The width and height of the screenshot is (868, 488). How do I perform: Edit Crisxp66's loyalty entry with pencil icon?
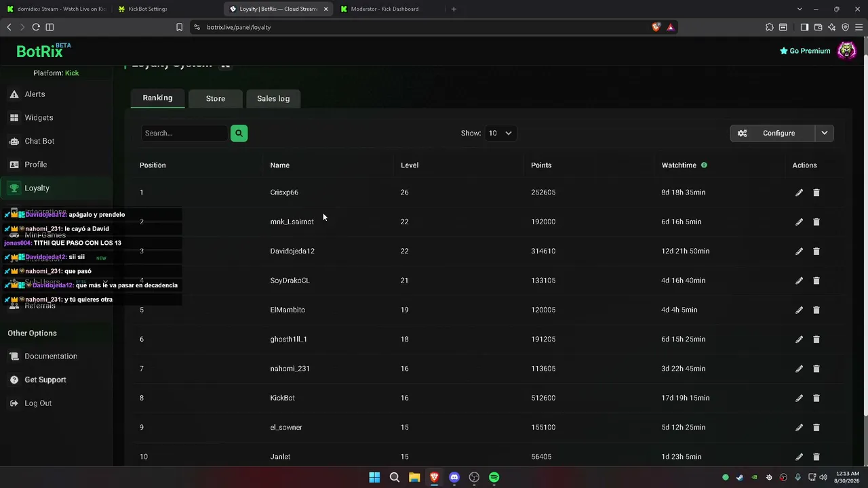(799, 192)
